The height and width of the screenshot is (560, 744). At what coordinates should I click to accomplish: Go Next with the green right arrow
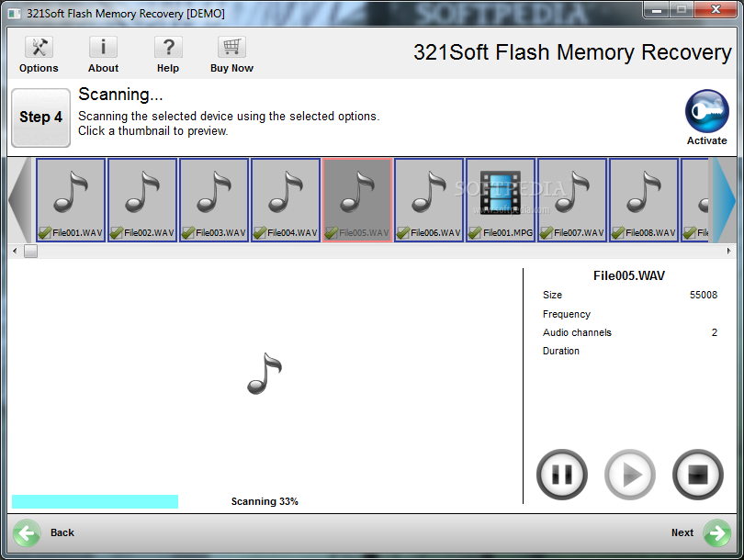716,533
